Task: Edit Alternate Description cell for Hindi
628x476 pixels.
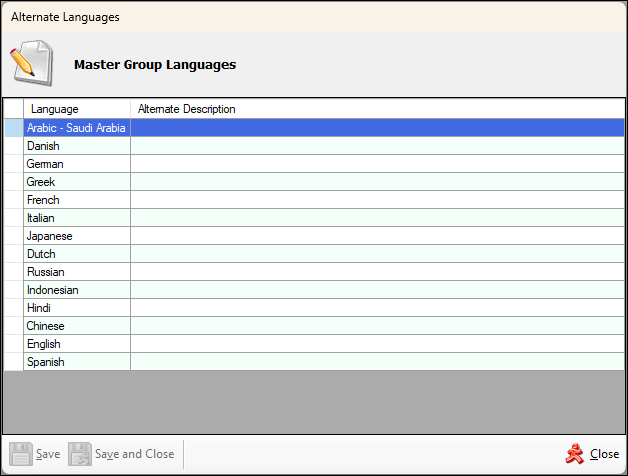Action: coord(377,308)
